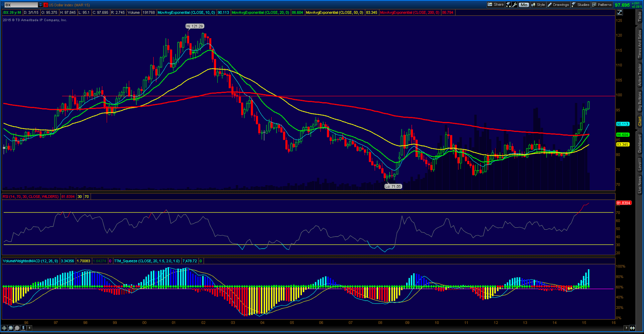The width and height of the screenshot is (644, 334).
Task: Zoom out with the magnifier icon
Action: click(17, 328)
